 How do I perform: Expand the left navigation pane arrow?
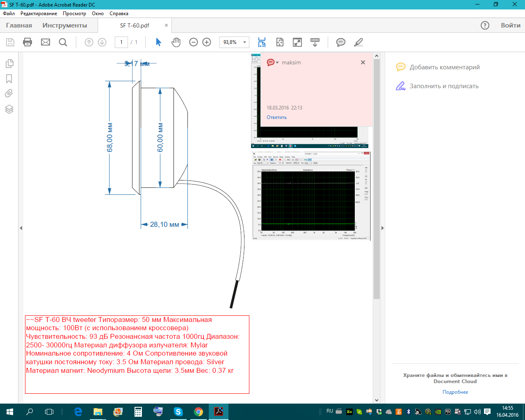click(21, 228)
